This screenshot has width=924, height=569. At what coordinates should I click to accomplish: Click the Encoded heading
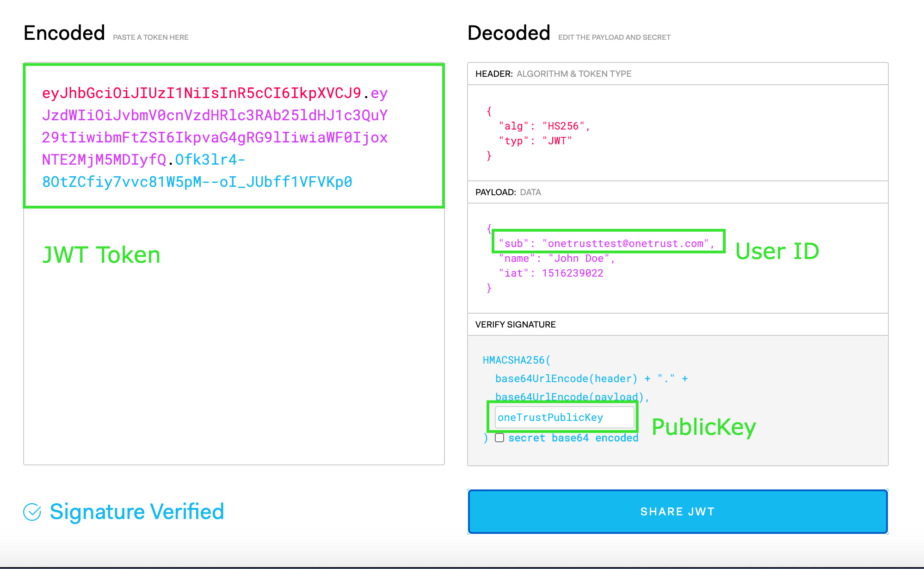pyautogui.click(x=64, y=33)
